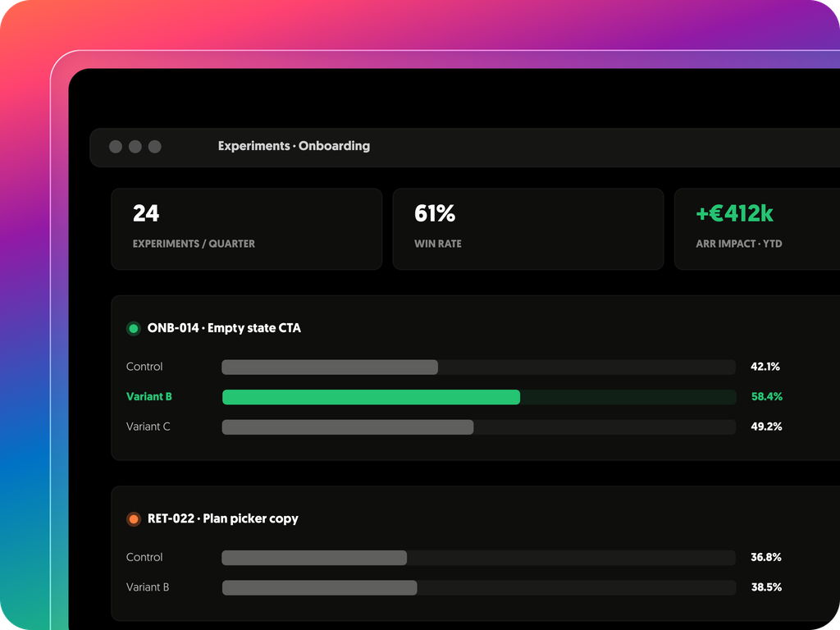Select the green Variant B label
Screen dimensions: 840x630
[149, 397]
